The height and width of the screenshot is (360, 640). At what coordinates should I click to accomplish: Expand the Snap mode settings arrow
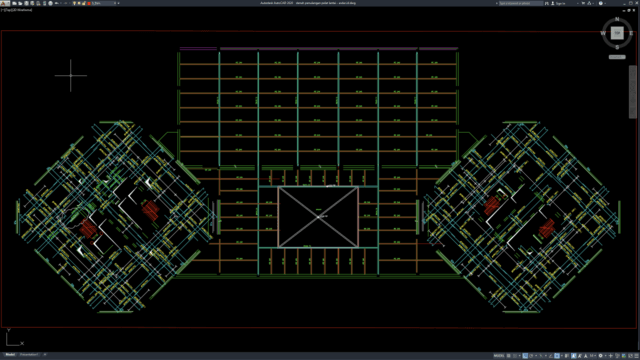coord(520,356)
